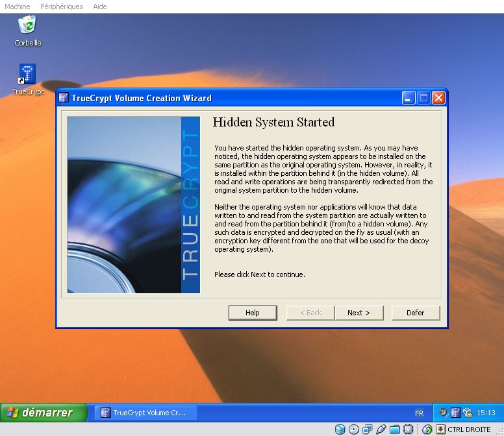Screen dimensions: 504x436
Task: Open the Périphériques menu
Action: (x=62, y=6)
